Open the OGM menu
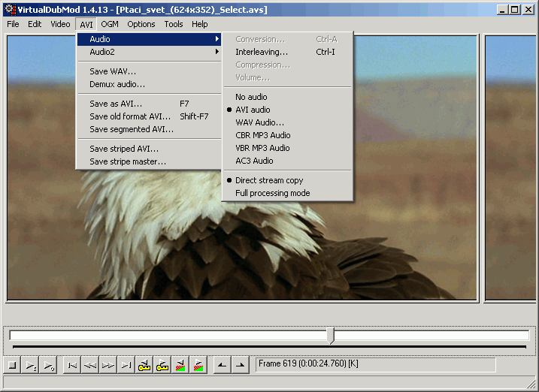 pos(110,24)
